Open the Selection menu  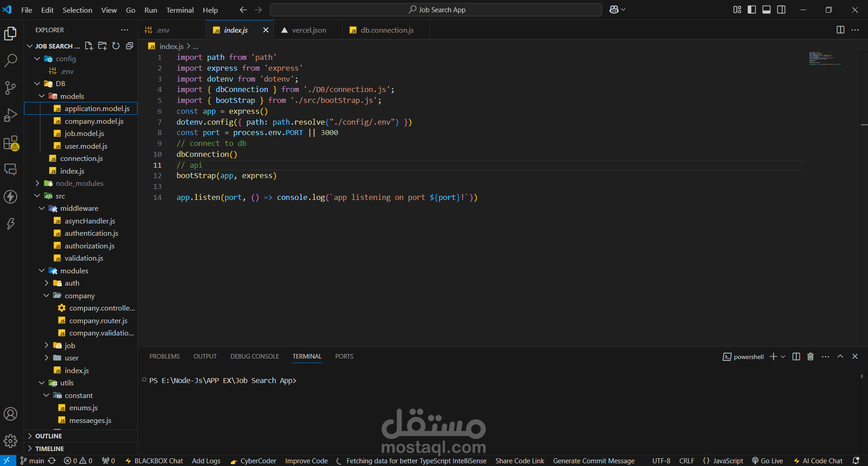tap(77, 10)
